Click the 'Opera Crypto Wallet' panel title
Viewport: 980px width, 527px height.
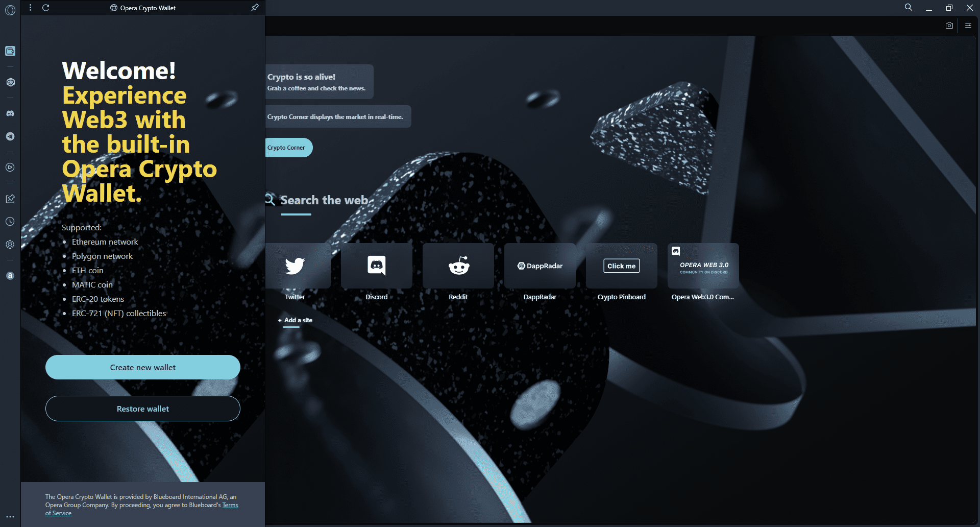click(x=148, y=8)
